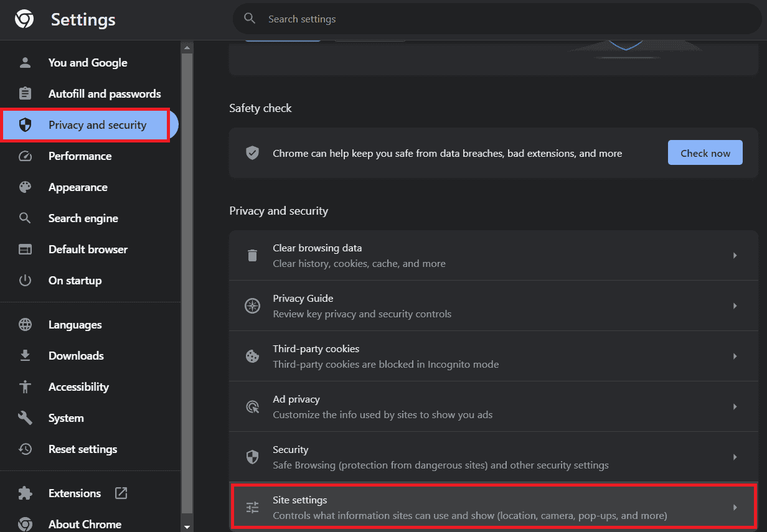Open Extensions via its external link icon

(x=121, y=493)
